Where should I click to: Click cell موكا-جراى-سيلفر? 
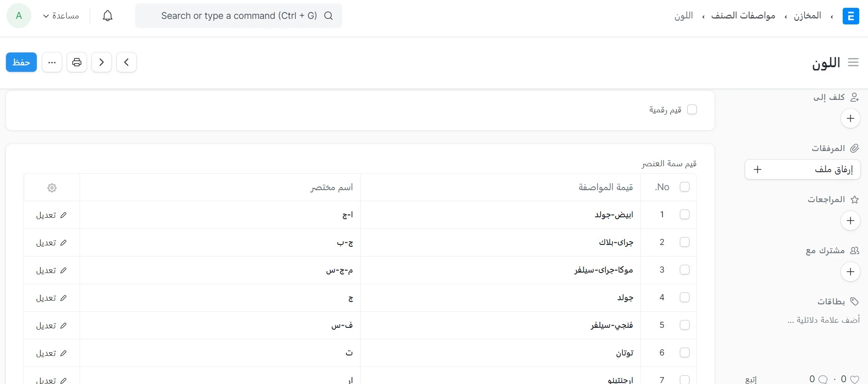[500, 270]
